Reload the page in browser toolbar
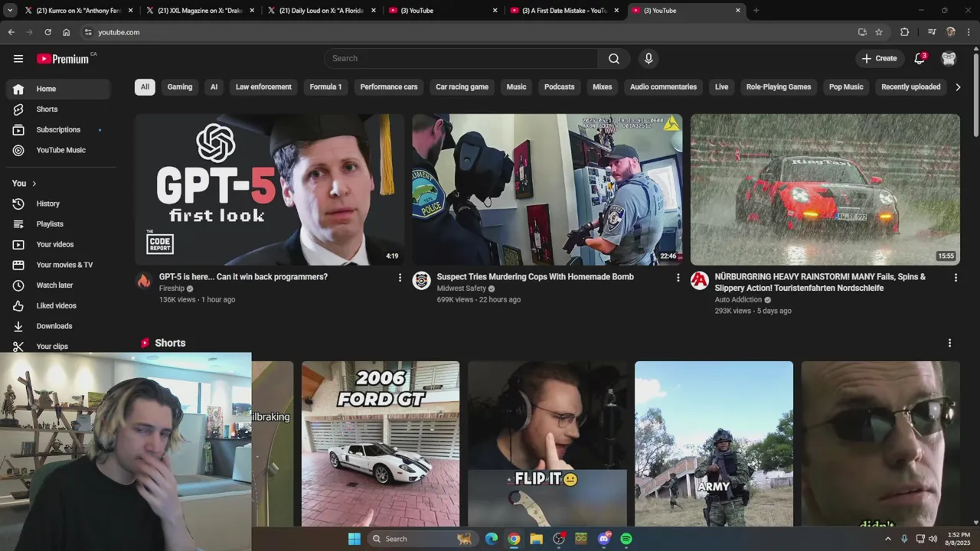Screen dimensions: 980x551 [x=47, y=32]
